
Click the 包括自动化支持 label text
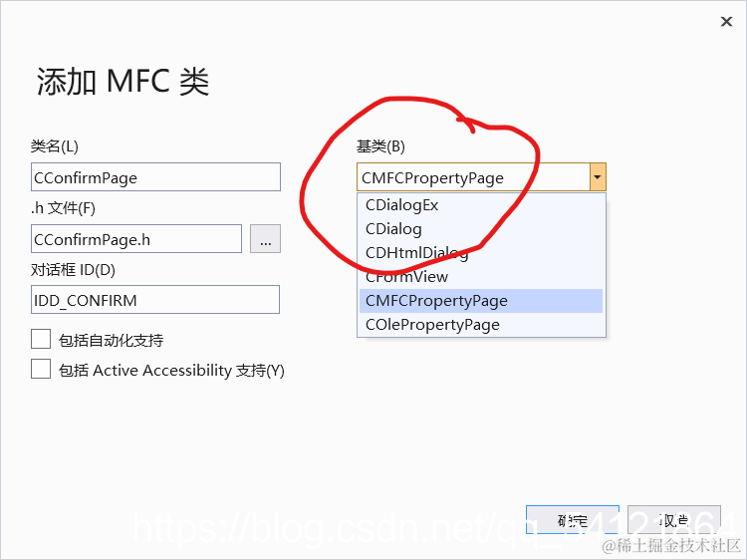[111, 340]
